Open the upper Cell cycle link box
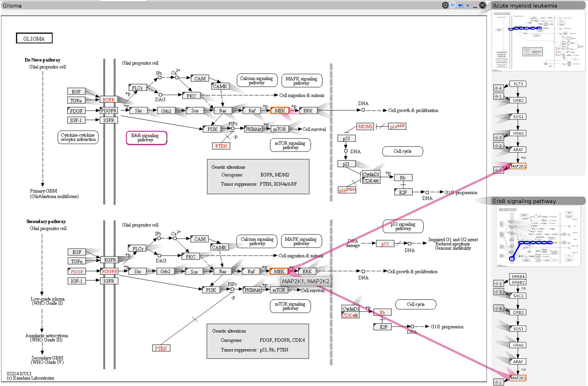The height and width of the screenshot is (386, 588). tap(403, 151)
